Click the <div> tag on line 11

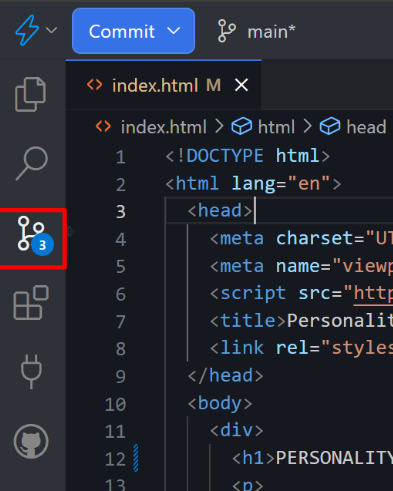click(x=237, y=430)
